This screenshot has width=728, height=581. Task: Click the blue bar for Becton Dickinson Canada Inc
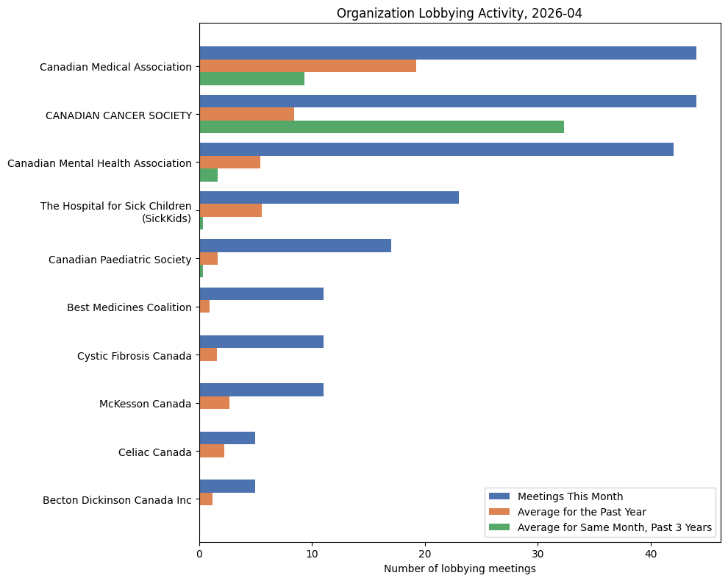tap(227, 486)
